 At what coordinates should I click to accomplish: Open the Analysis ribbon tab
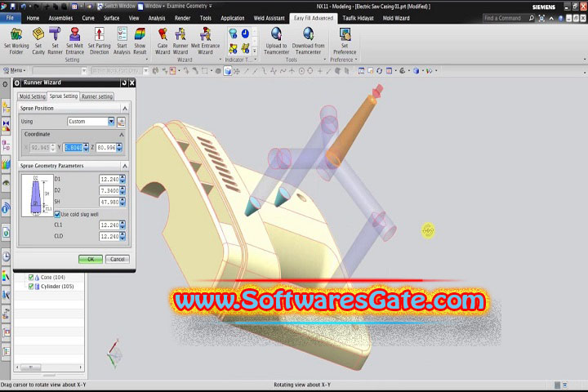157,18
